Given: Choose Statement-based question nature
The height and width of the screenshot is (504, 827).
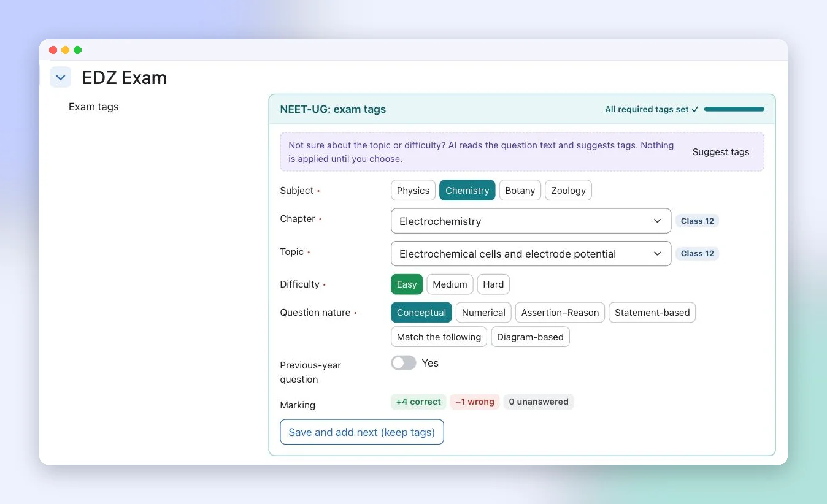Looking at the screenshot, I should pyautogui.click(x=652, y=312).
